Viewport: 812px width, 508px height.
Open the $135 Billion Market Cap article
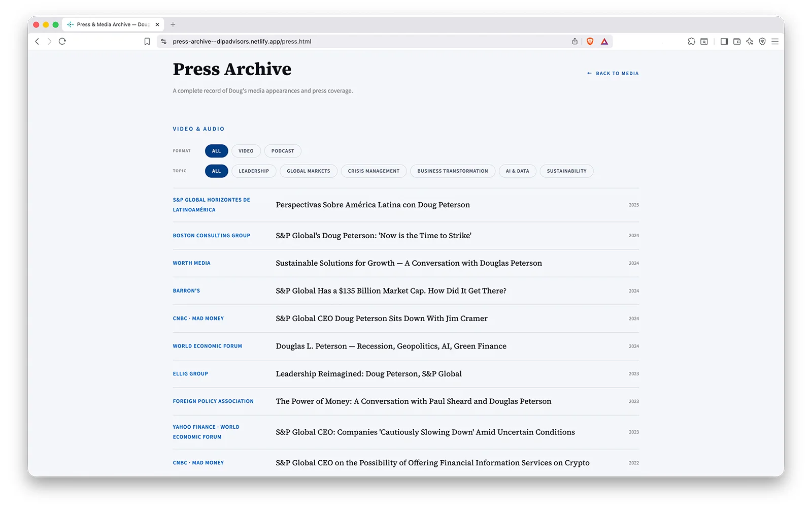[x=405, y=291]
